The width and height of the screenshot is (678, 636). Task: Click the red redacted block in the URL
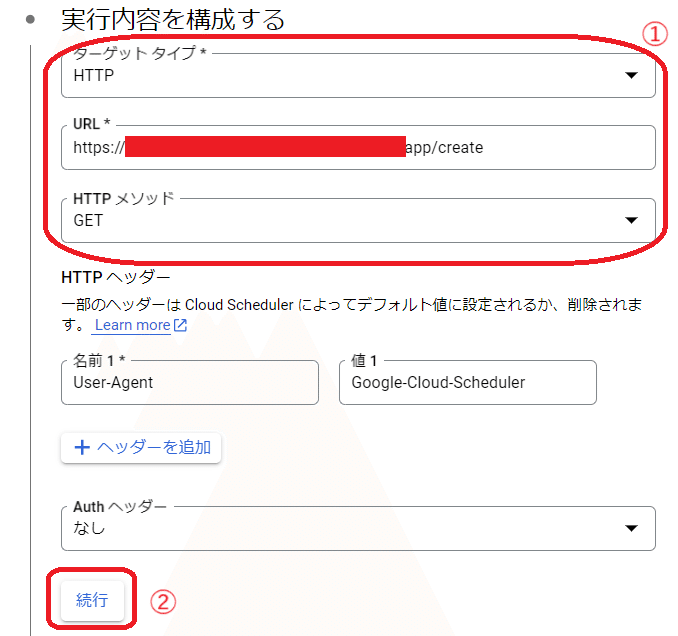(x=265, y=148)
